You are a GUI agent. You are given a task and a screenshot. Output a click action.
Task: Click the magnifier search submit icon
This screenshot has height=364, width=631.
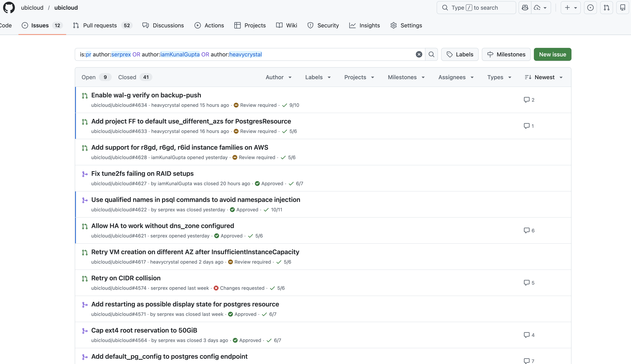pos(431,54)
